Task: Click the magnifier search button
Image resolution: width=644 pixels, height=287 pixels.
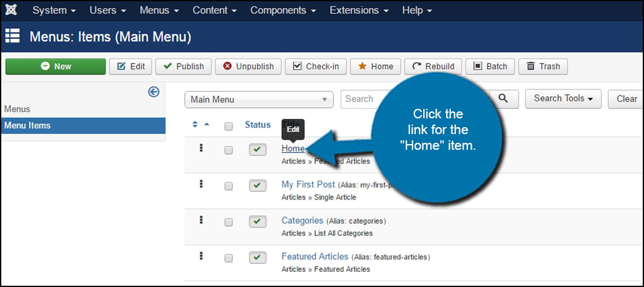Action: pos(504,99)
